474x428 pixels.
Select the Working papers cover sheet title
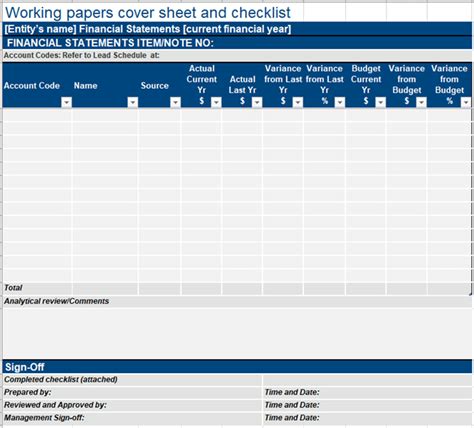(148, 13)
